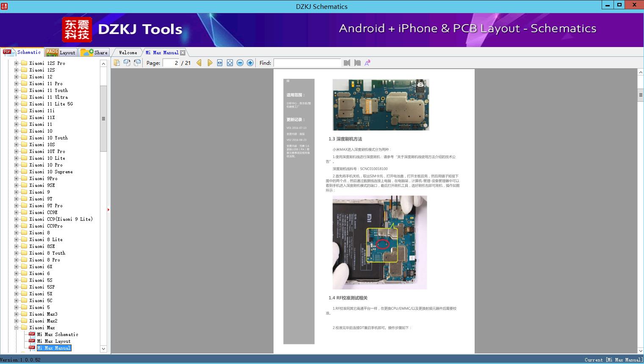Select the Xiaomi Max2 folder

tap(43, 321)
